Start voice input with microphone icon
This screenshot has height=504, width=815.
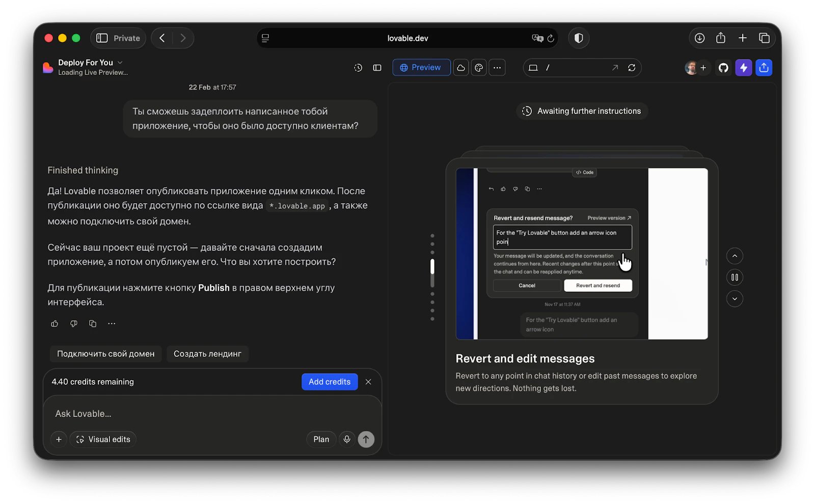tap(347, 439)
